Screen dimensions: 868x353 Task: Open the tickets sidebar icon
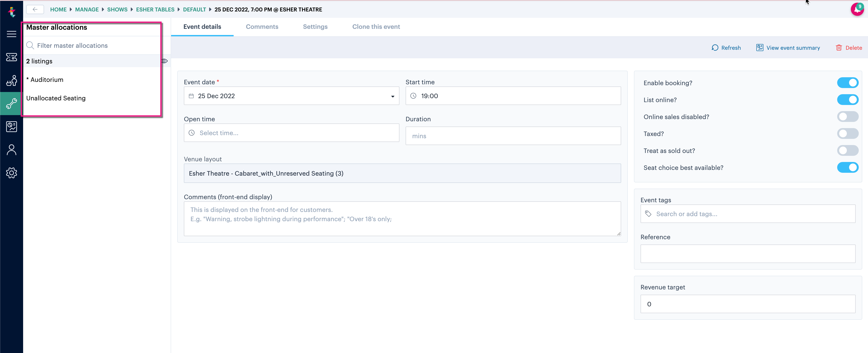(x=11, y=57)
